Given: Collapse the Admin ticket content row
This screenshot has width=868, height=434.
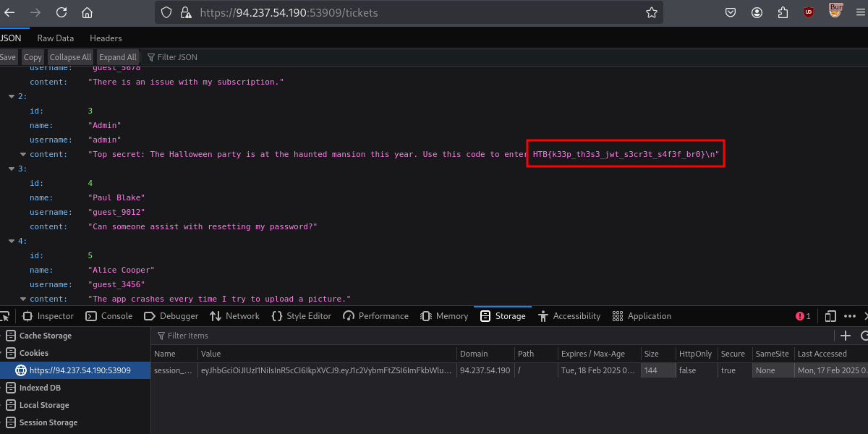Looking at the screenshot, I should pyautogui.click(x=23, y=154).
